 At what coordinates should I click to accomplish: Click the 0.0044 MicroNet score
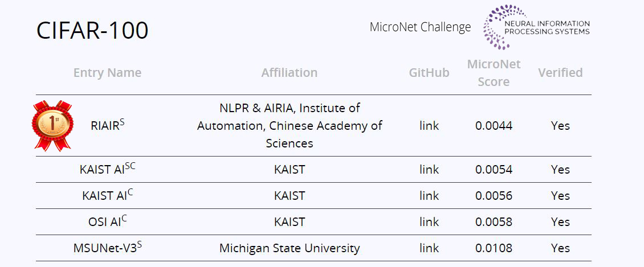click(x=494, y=125)
